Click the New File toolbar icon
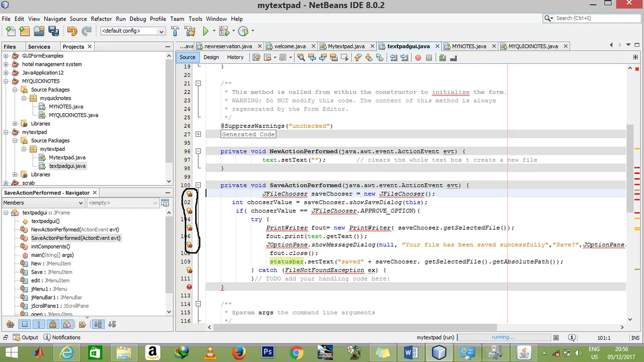 tap(10, 31)
